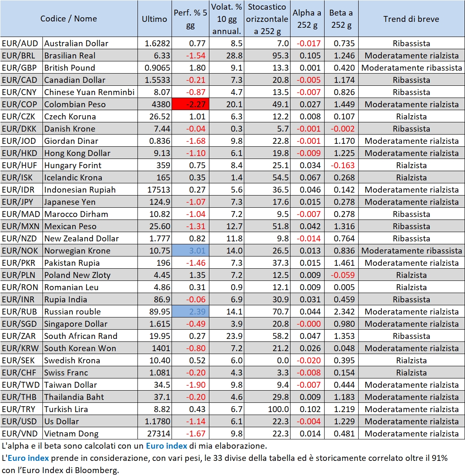Select the 'Mexican Peso' cell
The image size is (465, 476).
click(90, 226)
